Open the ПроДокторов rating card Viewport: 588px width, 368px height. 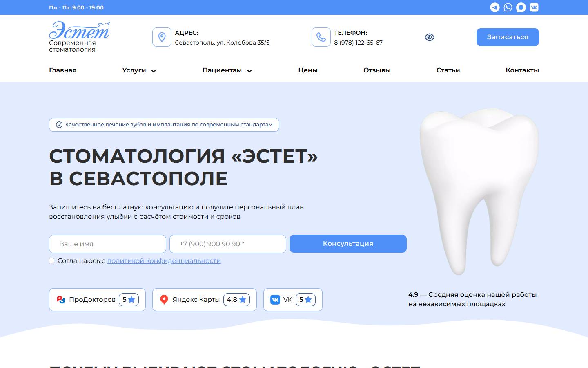coord(97,300)
